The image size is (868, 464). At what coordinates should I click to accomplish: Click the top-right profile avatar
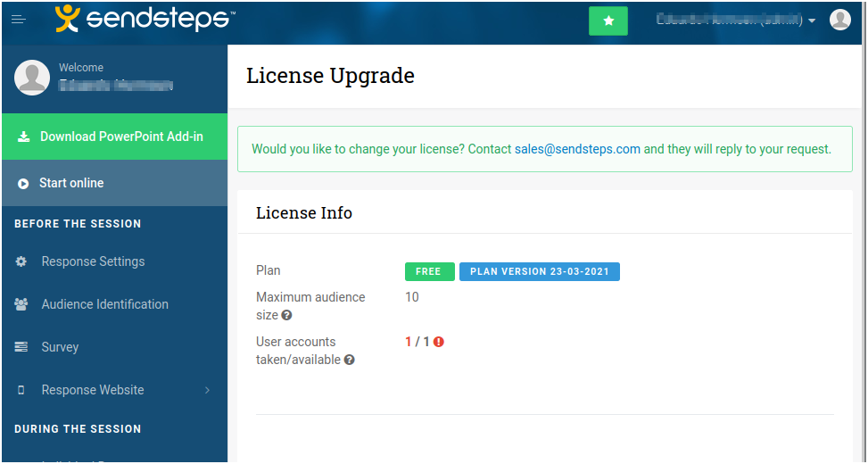coord(839,20)
